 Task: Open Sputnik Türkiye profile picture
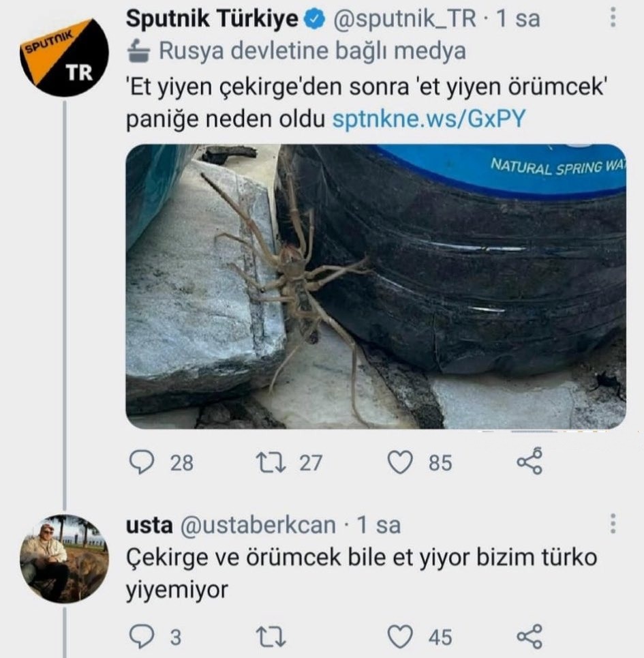click(x=65, y=57)
